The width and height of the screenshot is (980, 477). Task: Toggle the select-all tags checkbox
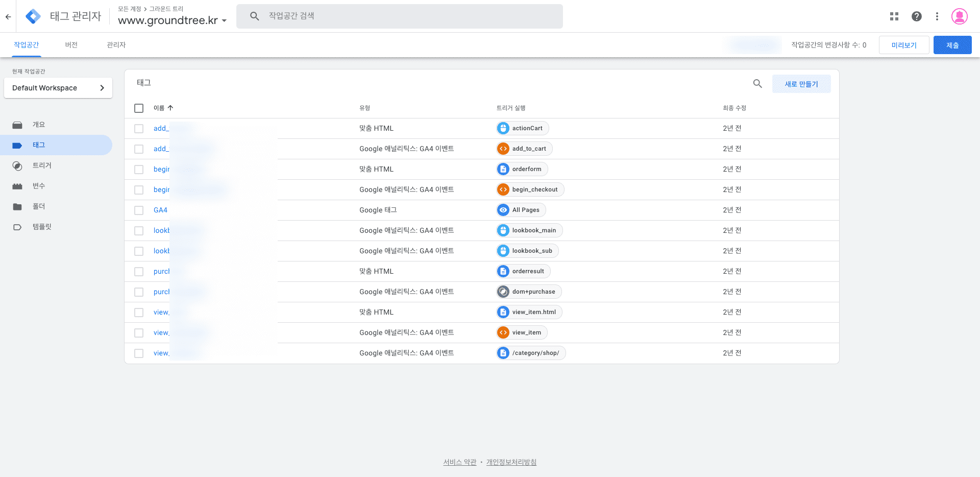[x=139, y=108]
